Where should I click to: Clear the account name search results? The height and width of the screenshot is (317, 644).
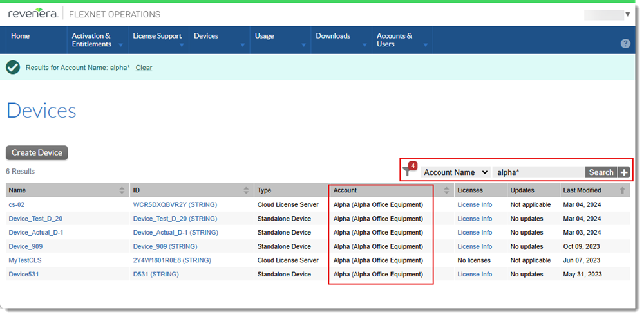pyautogui.click(x=144, y=68)
